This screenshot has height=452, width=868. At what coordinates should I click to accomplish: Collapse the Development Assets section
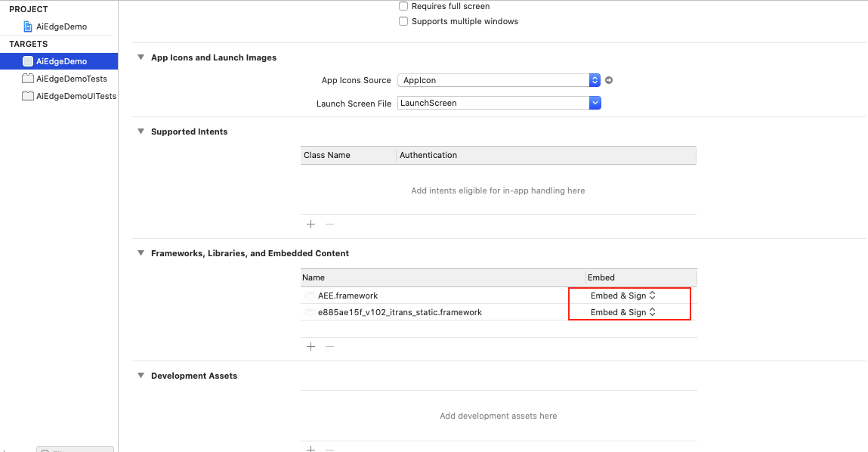(x=141, y=376)
